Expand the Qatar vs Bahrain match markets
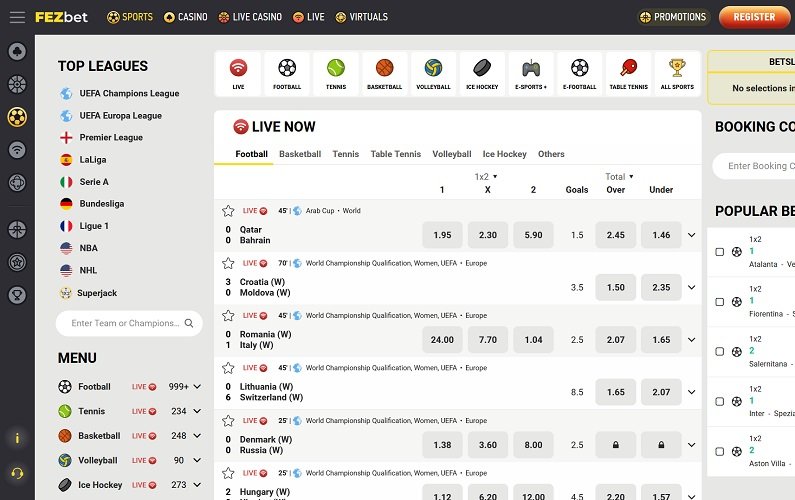The width and height of the screenshot is (795, 500). tap(691, 235)
